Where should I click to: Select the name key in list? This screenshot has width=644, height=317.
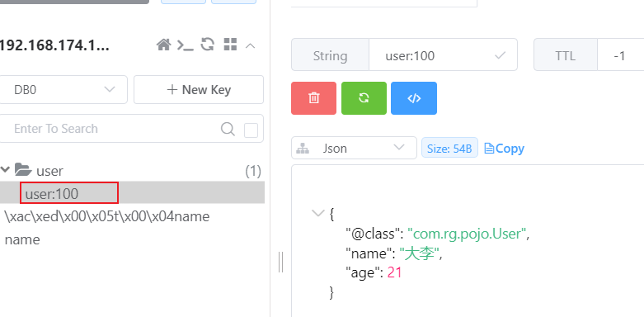[22, 239]
